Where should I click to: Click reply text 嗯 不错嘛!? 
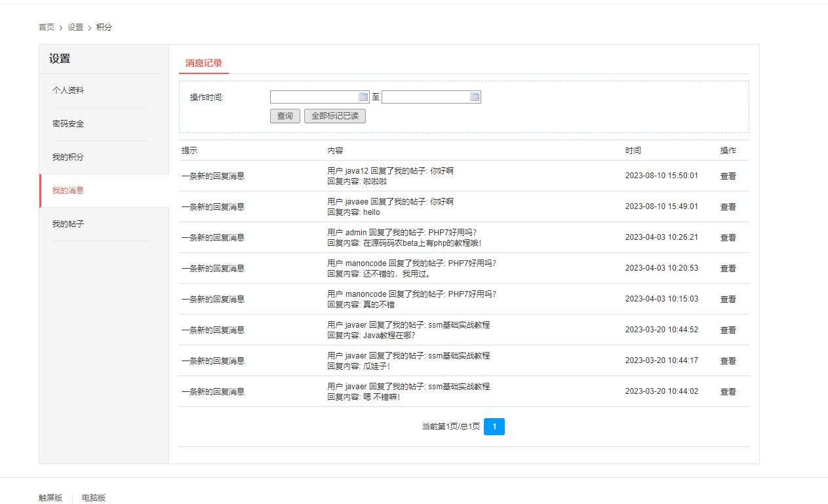pyautogui.click(x=382, y=397)
